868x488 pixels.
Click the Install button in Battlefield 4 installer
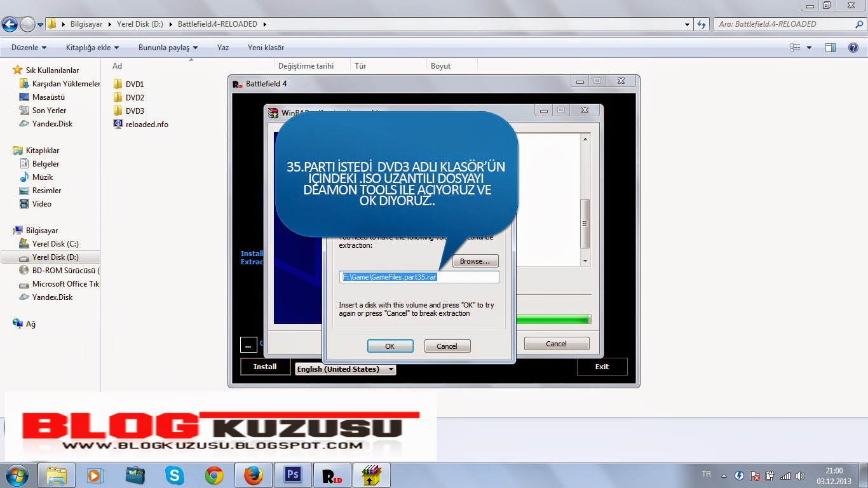point(265,367)
